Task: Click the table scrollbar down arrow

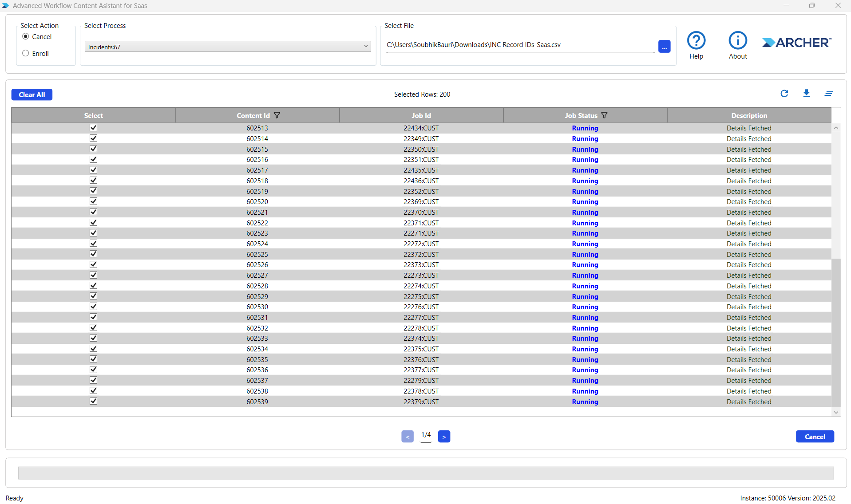Action: [836, 412]
